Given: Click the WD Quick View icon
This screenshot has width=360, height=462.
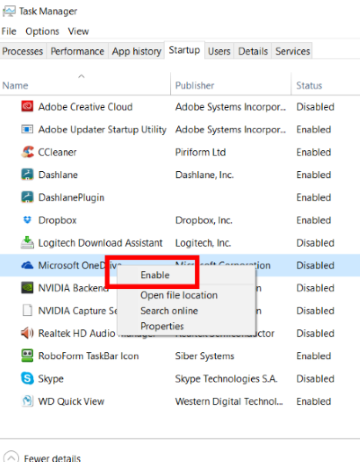Looking at the screenshot, I should (27, 401).
